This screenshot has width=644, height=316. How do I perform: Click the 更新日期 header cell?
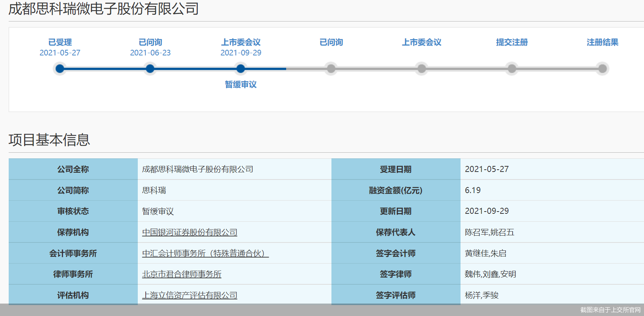(396, 211)
